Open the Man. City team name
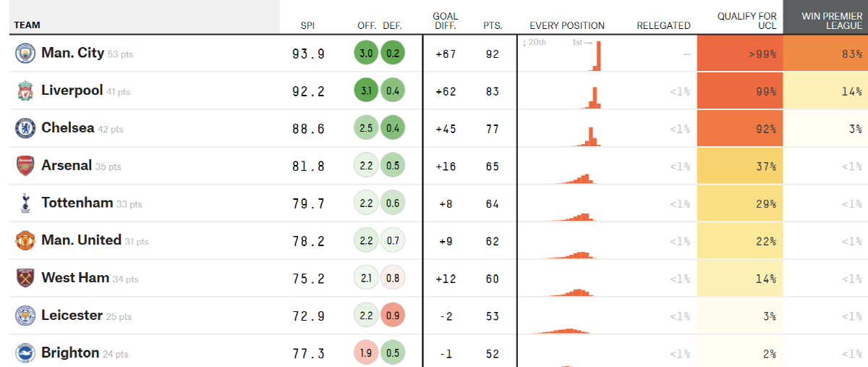Image resolution: width=868 pixels, height=367 pixels. pyautogui.click(x=72, y=53)
